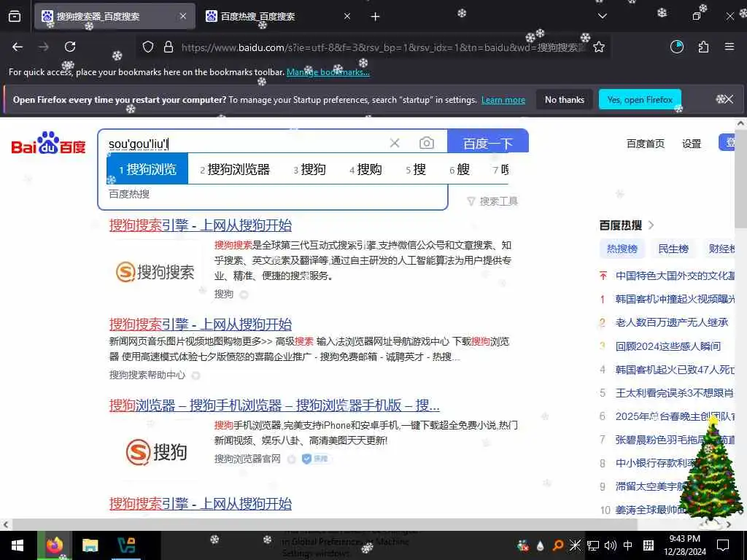This screenshot has height=560, width=747.
Task: Click the Firefox View icon
Action: [15, 17]
